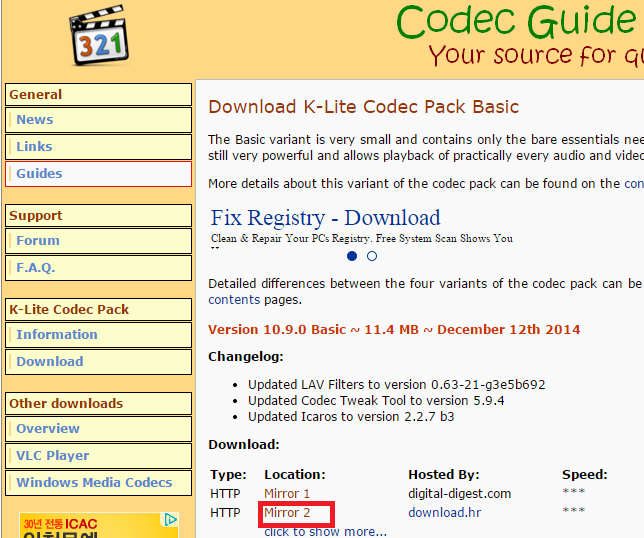This screenshot has height=538, width=644.
Task: Open the Guides section
Action: [99, 174]
